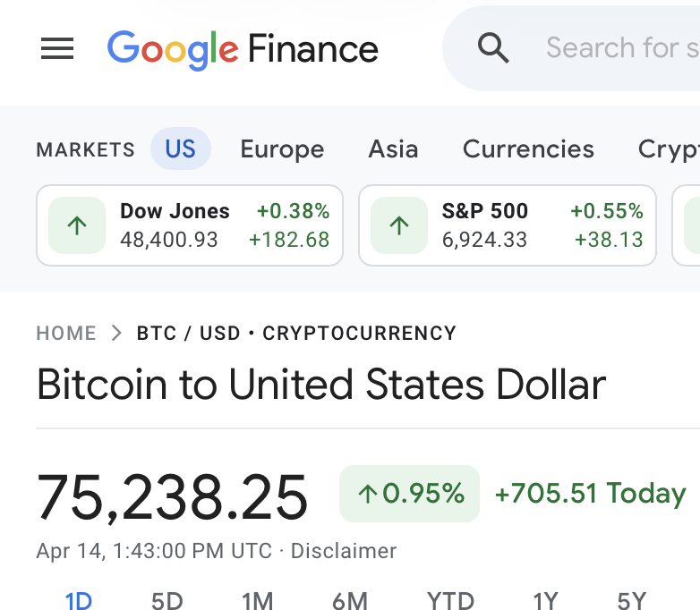Go to HOME breadcrumb link

[x=66, y=334]
